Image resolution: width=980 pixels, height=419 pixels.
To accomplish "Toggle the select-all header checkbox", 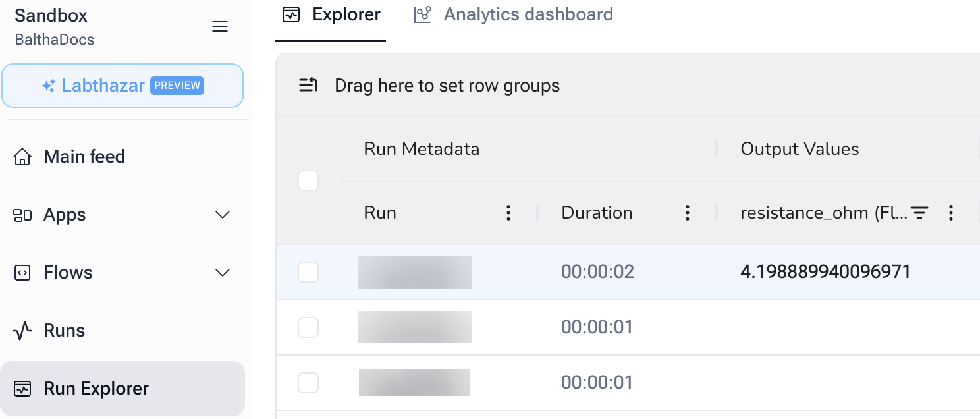I will point(308,181).
